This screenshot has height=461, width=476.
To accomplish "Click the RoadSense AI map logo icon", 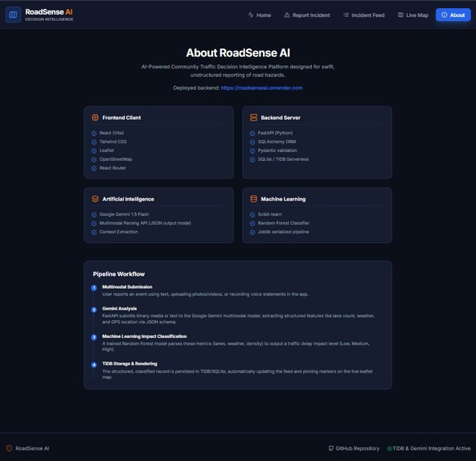I will click(x=13, y=14).
